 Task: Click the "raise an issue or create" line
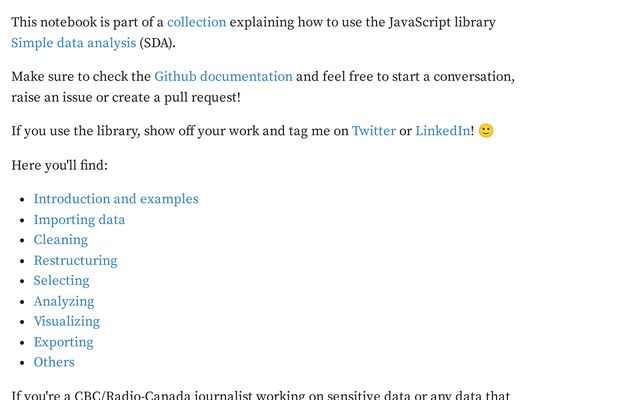(x=125, y=97)
